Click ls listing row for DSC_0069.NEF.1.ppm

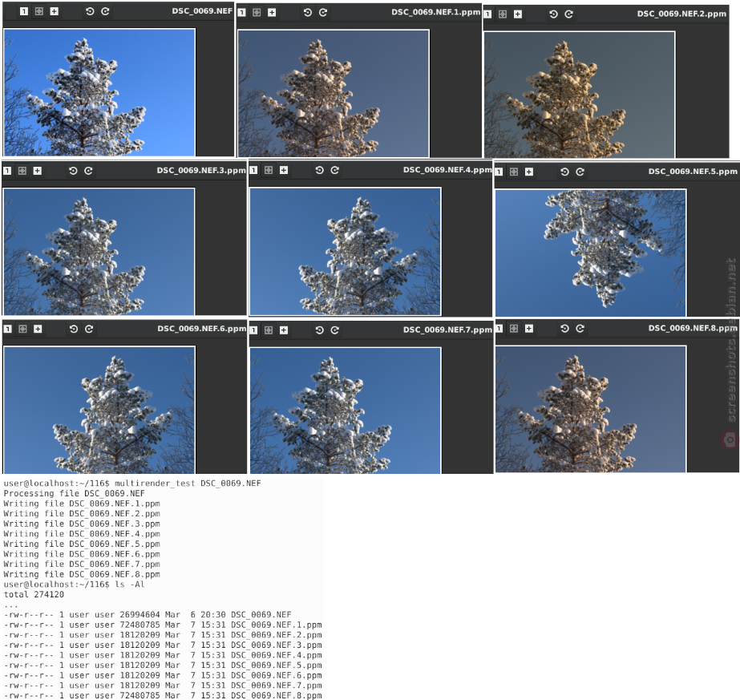click(163, 625)
